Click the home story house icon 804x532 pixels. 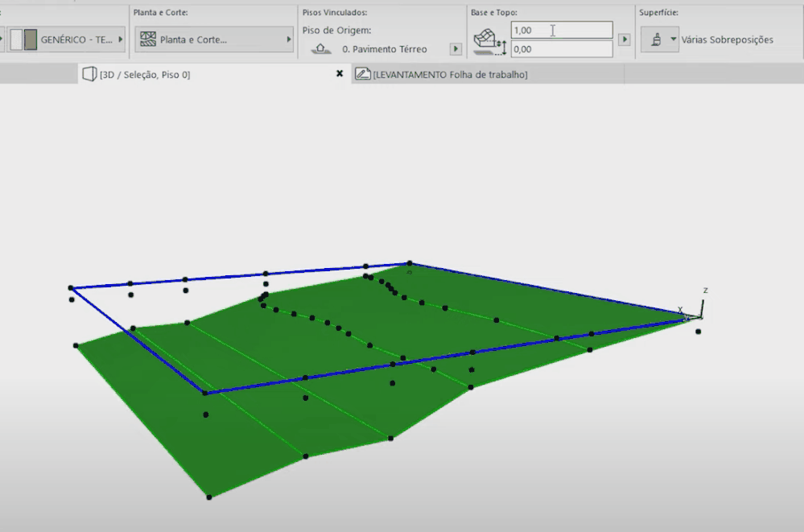point(320,49)
